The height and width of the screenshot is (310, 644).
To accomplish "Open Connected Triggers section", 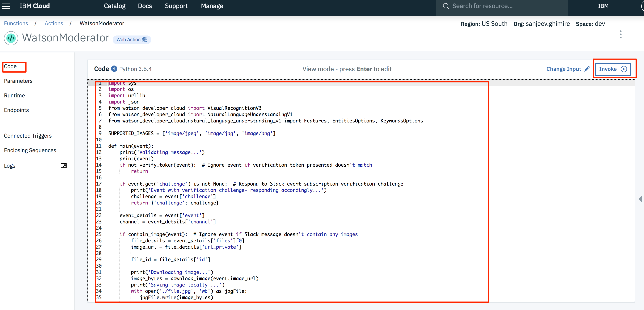I will 28,136.
